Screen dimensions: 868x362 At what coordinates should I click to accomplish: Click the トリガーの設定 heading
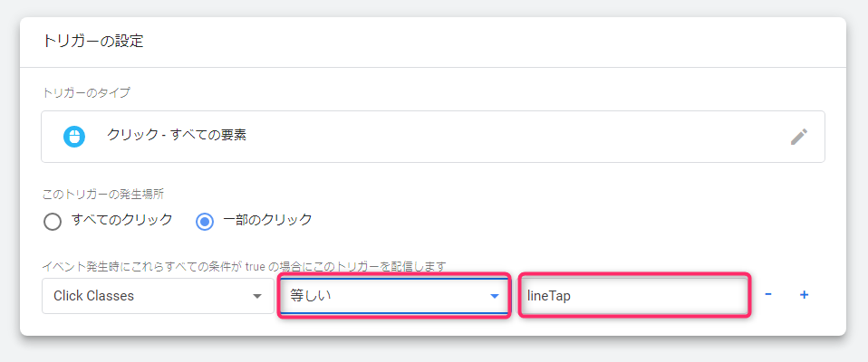93,42
